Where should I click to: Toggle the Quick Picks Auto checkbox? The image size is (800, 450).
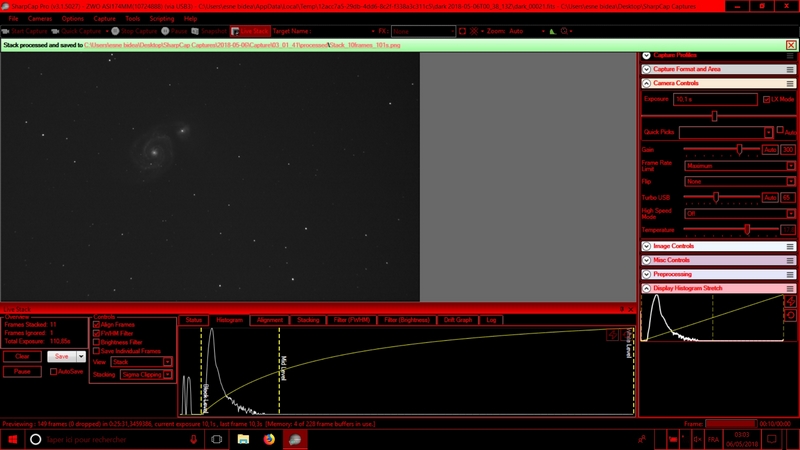(x=780, y=130)
